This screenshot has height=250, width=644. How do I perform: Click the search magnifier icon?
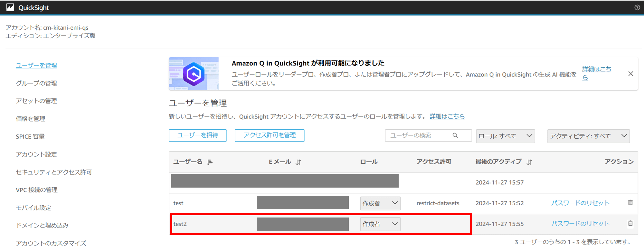click(x=455, y=135)
